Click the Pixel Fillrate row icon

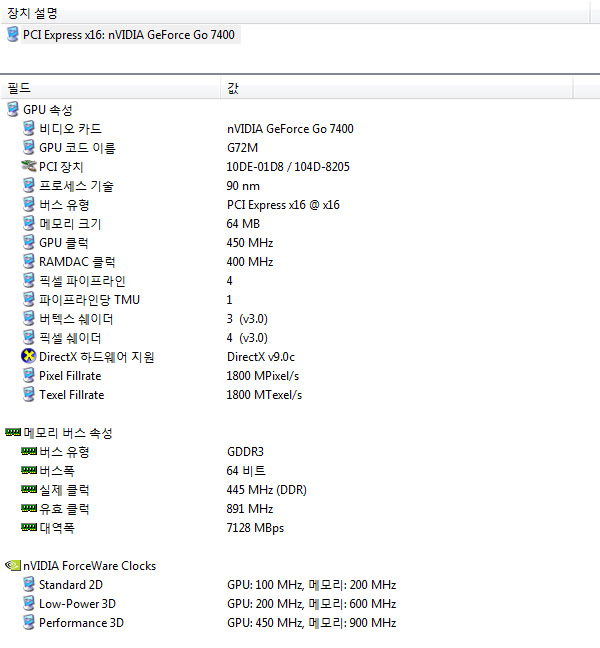click(x=29, y=376)
